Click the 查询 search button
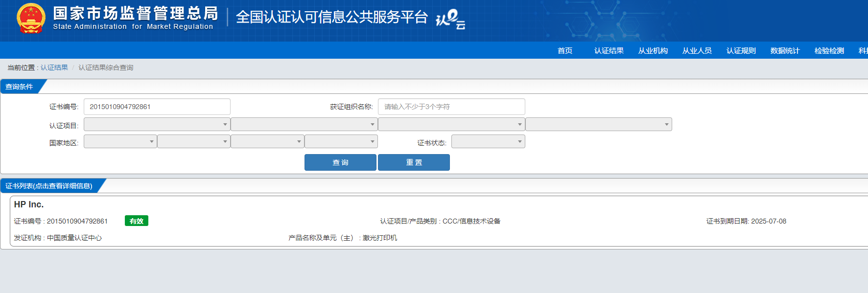 pos(340,162)
